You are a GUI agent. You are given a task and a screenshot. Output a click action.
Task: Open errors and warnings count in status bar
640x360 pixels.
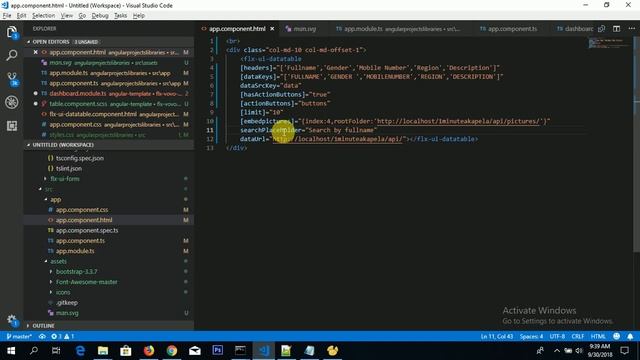pyautogui.click(x=62, y=336)
